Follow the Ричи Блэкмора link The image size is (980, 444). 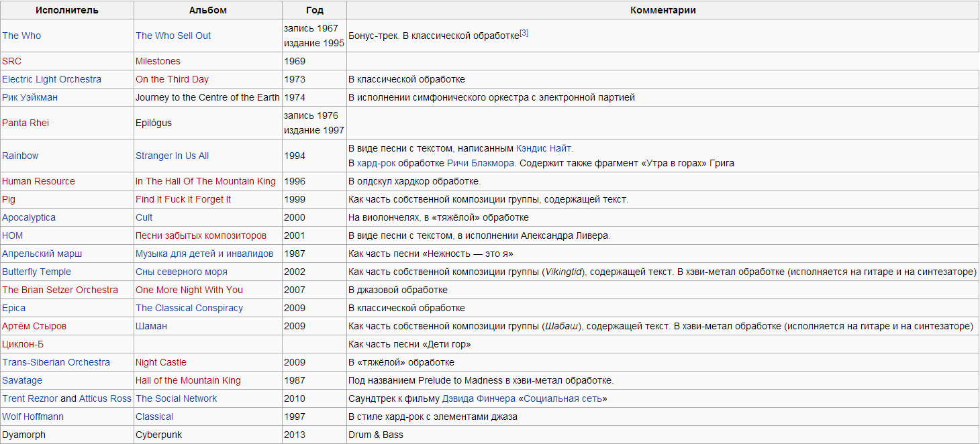[481, 163]
